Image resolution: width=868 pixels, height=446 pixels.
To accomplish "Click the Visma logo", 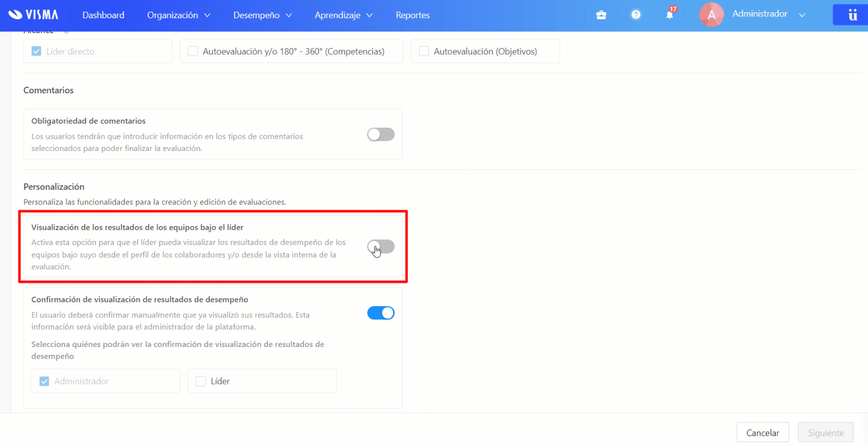I will pyautogui.click(x=34, y=14).
